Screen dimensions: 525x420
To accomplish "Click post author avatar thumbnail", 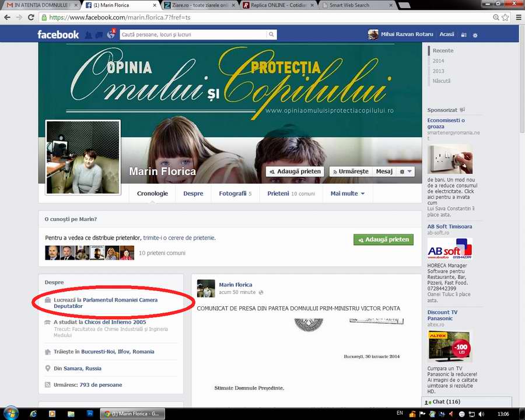I will coord(206,288).
